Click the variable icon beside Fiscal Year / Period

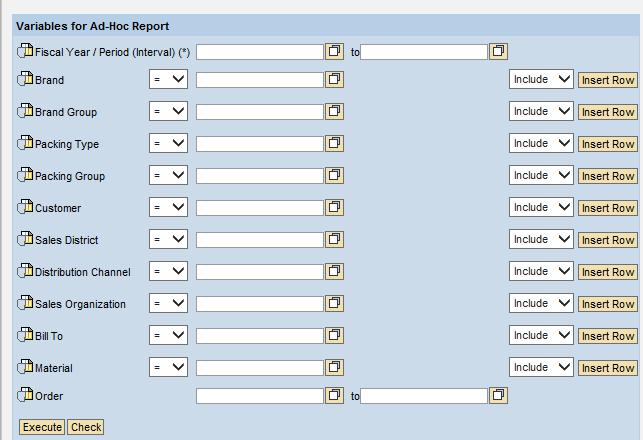[25, 51]
